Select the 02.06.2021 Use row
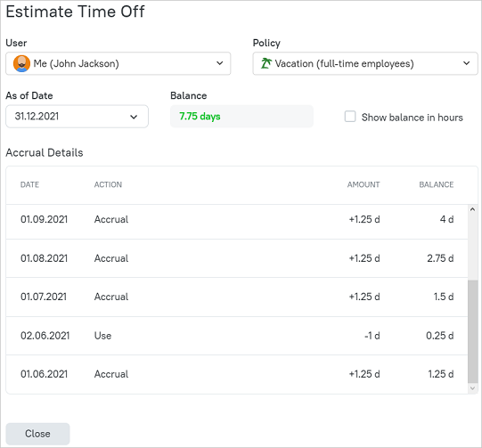This screenshot has width=482, height=448. tap(237, 336)
